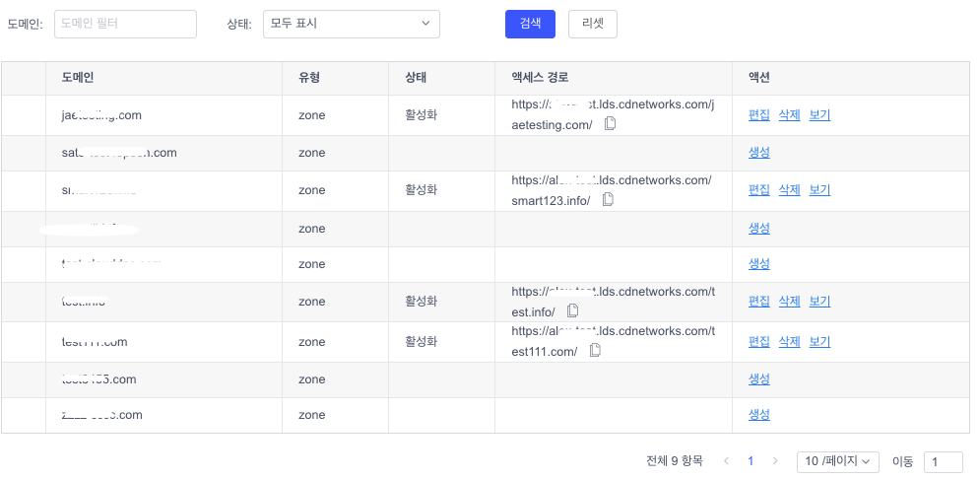This screenshot has height=480, width=980.
Task: Click 삭제 for test.info row
Action: (x=789, y=302)
